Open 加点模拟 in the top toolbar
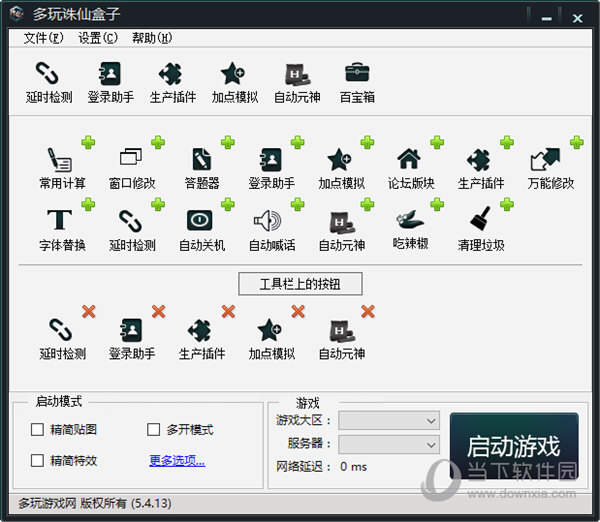Image resolution: width=600 pixels, height=522 pixels. pos(235,82)
